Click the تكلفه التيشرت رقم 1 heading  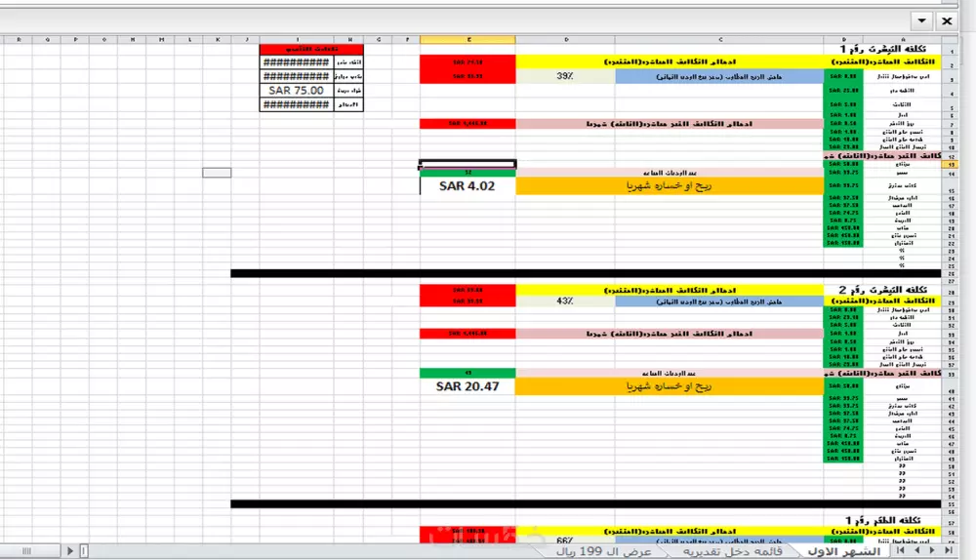882,49
